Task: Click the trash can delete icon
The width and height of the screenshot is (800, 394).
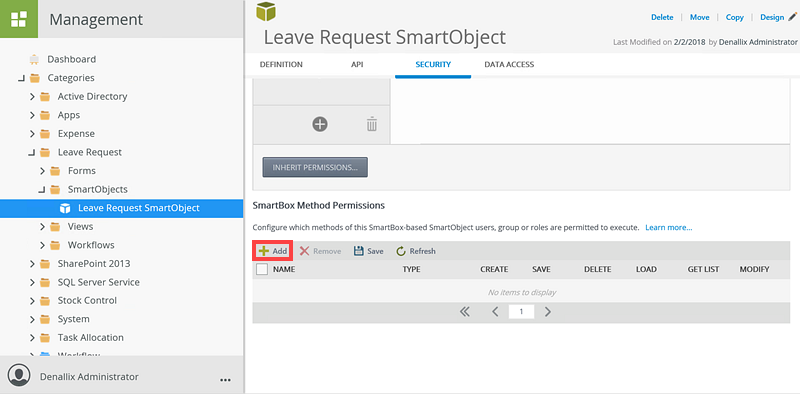Action: point(372,124)
